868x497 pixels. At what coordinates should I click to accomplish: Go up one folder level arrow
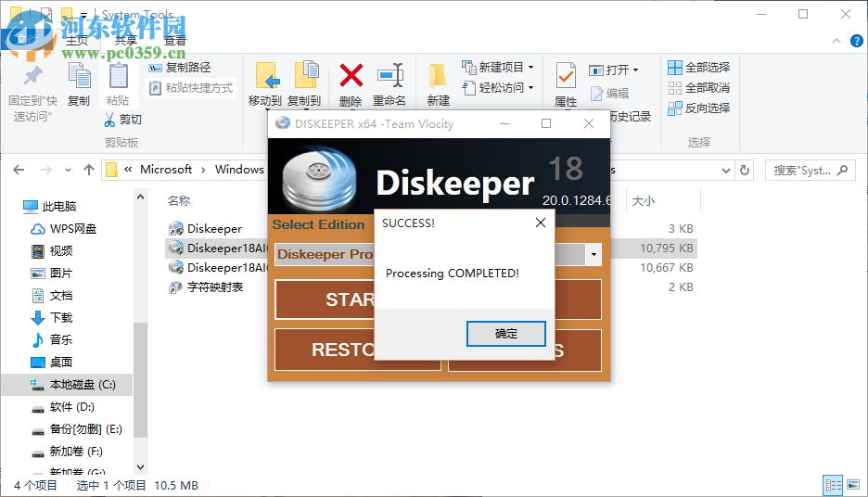point(89,170)
